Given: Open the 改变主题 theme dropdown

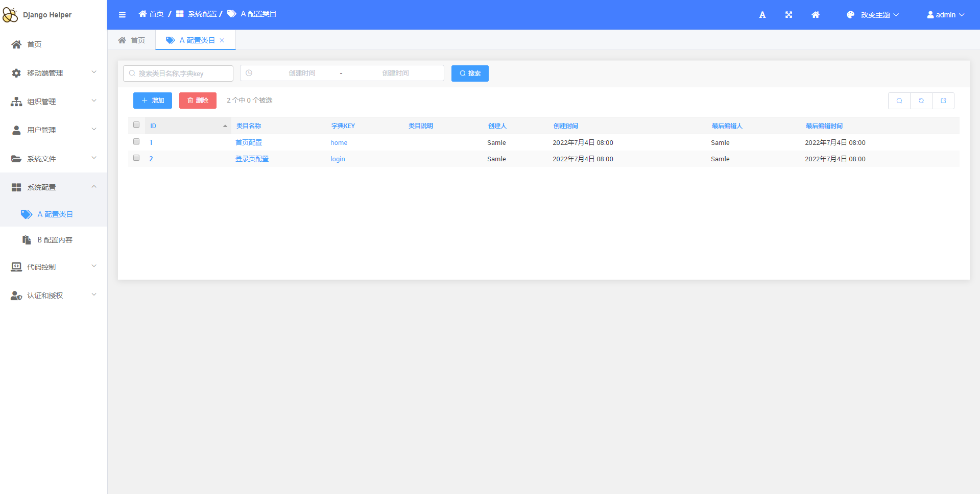Looking at the screenshot, I should click(873, 15).
